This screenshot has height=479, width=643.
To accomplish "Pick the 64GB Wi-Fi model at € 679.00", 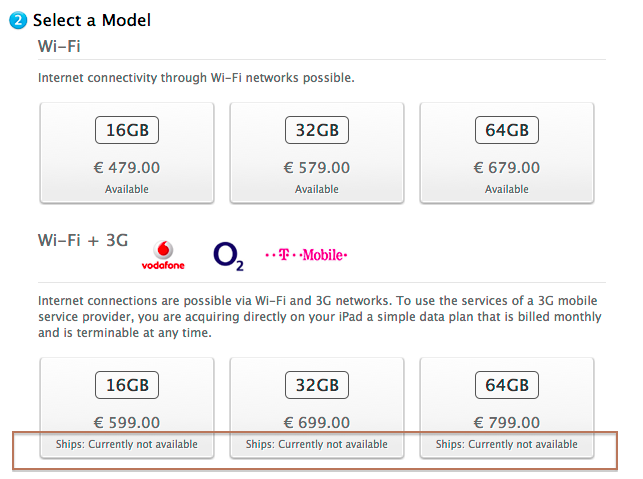I will click(x=507, y=152).
